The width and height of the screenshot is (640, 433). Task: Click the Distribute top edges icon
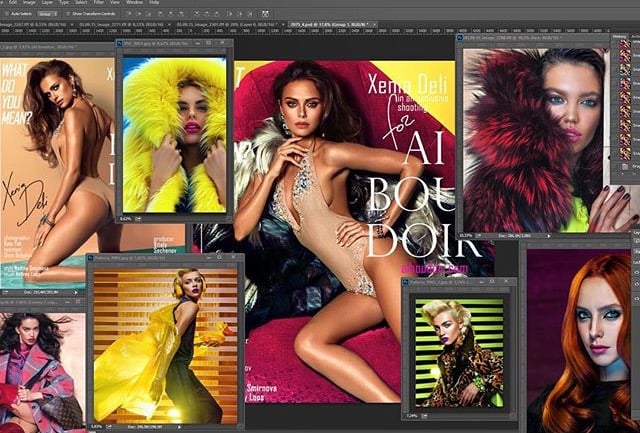(197, 14)
